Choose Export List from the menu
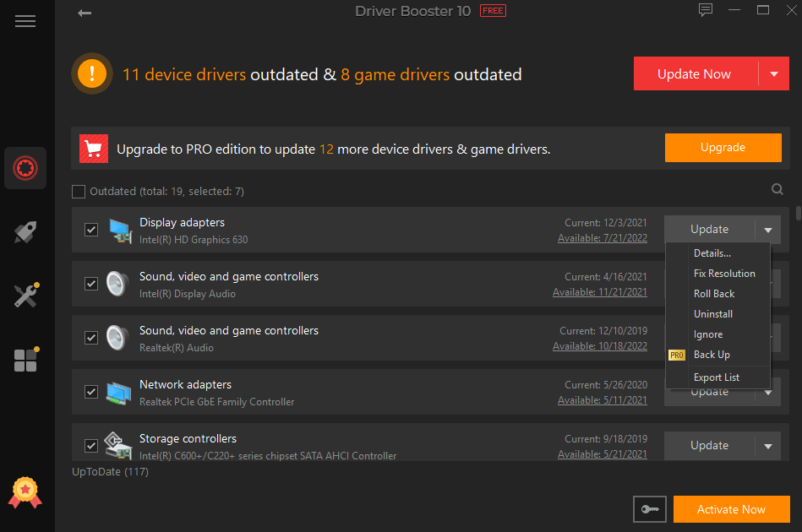 [x=718, y=377]
